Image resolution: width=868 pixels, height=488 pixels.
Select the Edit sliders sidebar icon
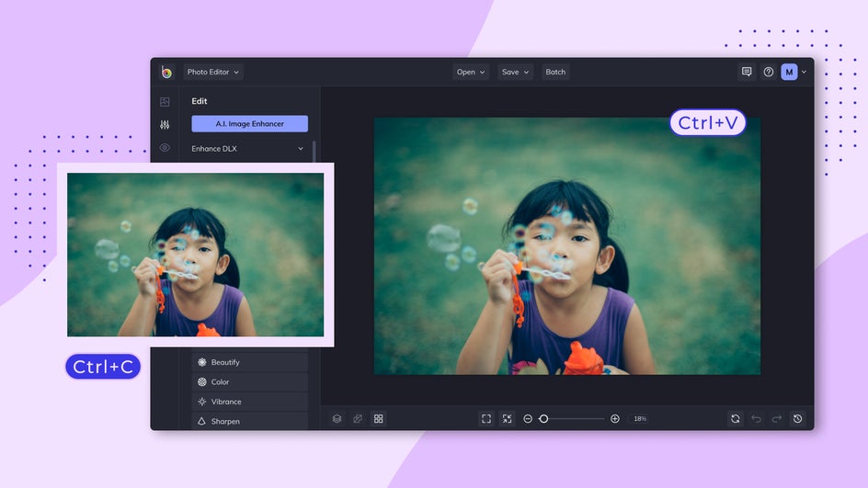[x=165, y=125]
